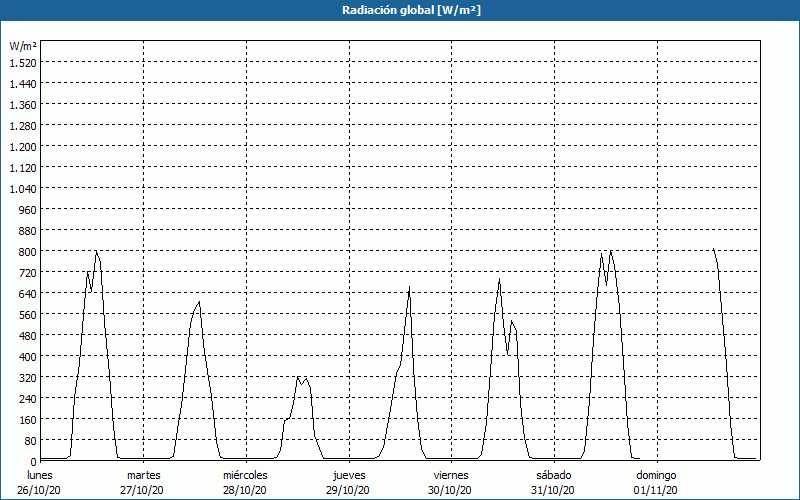
Task: Click the 26/10/20 date label
Action: click(39, 490)
